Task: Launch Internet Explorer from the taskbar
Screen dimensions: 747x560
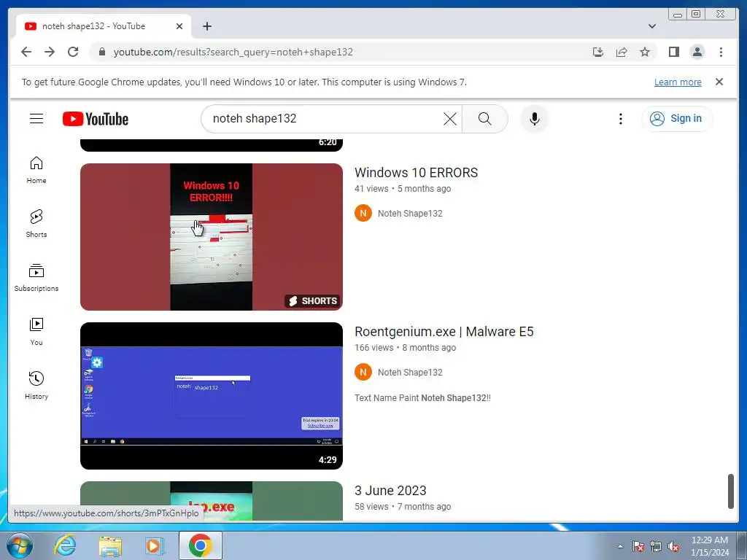Action: click(65, 545)
